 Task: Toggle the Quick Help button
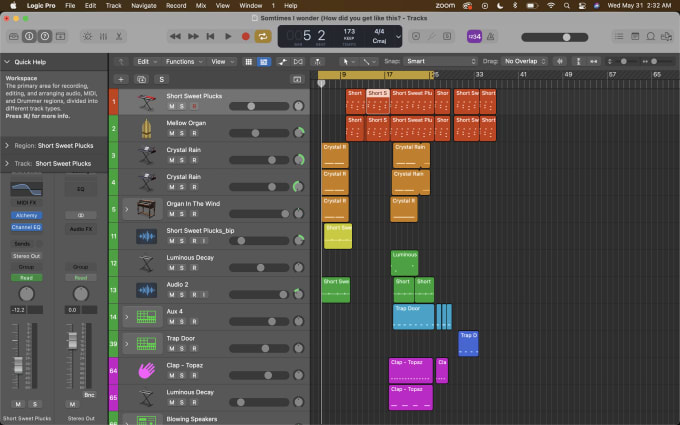45,36
